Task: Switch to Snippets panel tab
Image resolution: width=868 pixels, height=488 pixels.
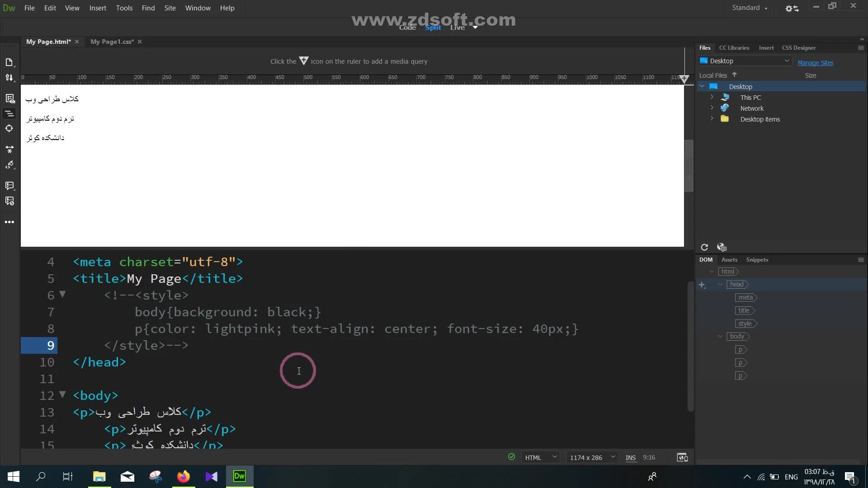Action: pyautogui.click(x=757, y=260)
